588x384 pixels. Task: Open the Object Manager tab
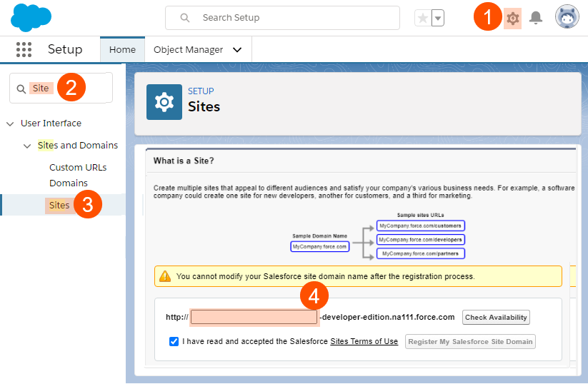(x=188, y=49)
